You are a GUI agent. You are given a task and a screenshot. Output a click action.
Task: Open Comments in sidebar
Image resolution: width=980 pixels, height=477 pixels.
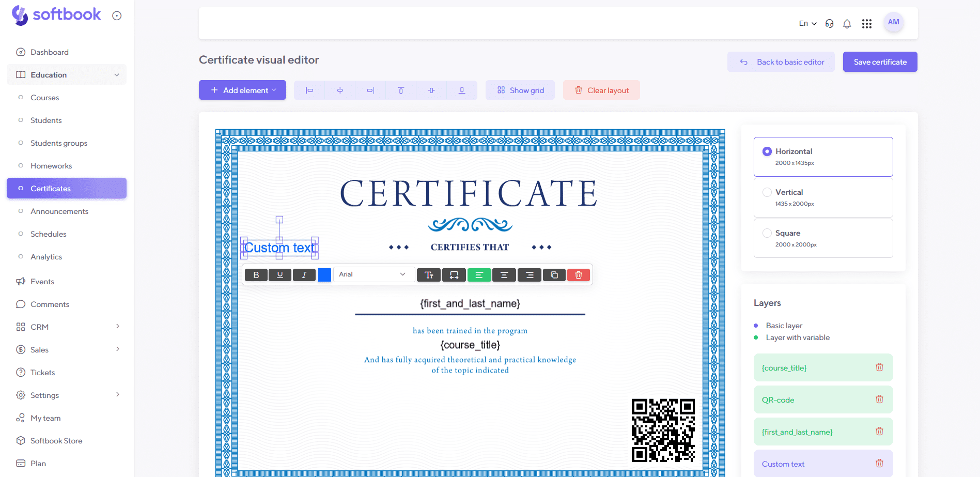point(67,304)
